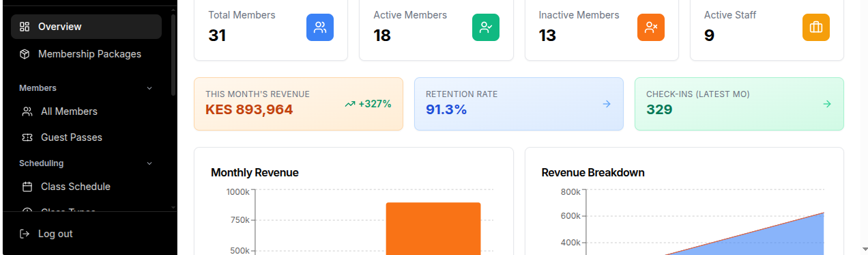The image size is (868, 255).
Task: Open the Overview page
Action: click(86, 27)
